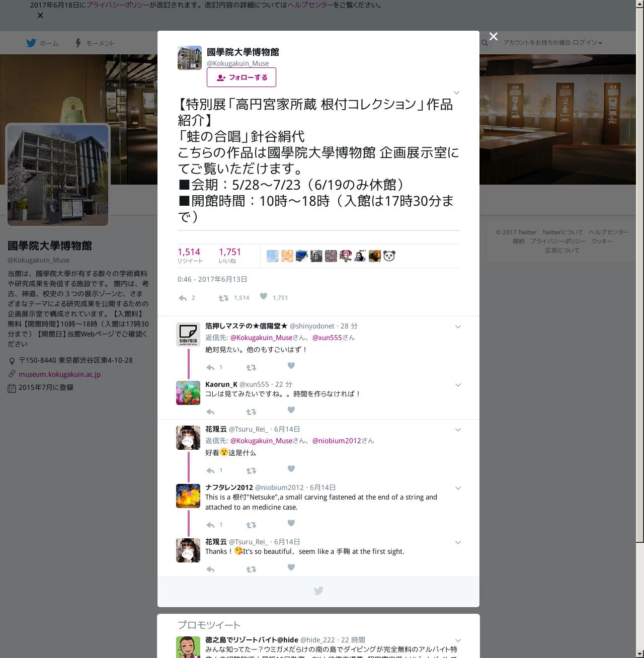Reply to shinyodonet's tweet
644x658 pixels.
point(210,368)
